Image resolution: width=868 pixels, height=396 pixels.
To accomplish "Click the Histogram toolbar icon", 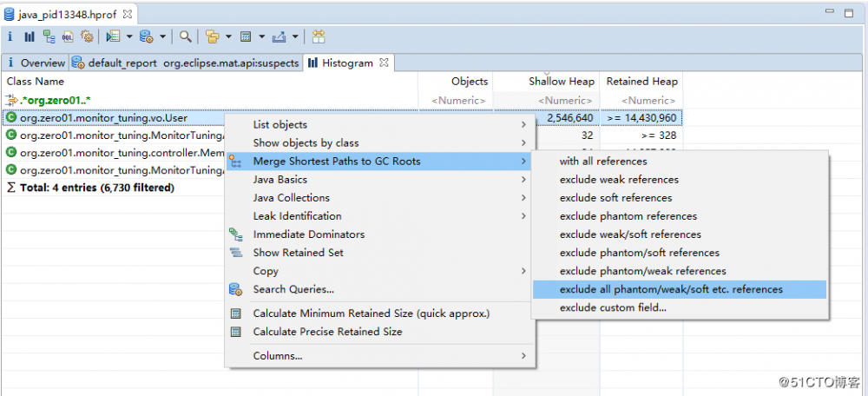I will (30, 36).
